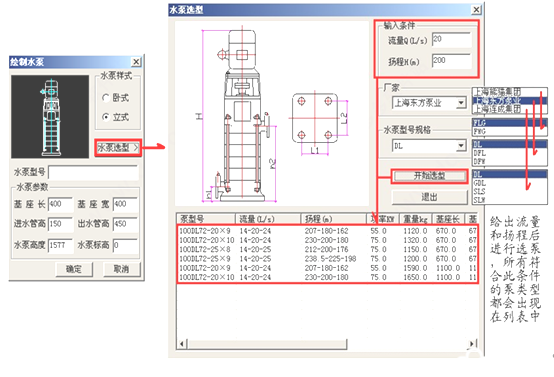Select the 卧式 pump style radio button

[106, 98]
